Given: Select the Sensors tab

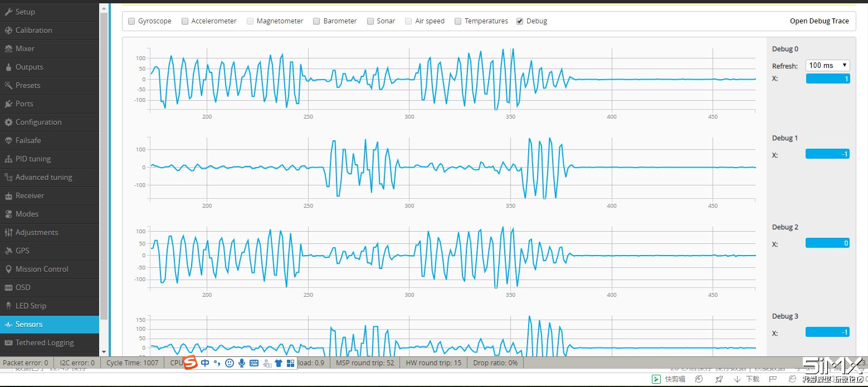Looking at the screenshot, I should (50, 324).
